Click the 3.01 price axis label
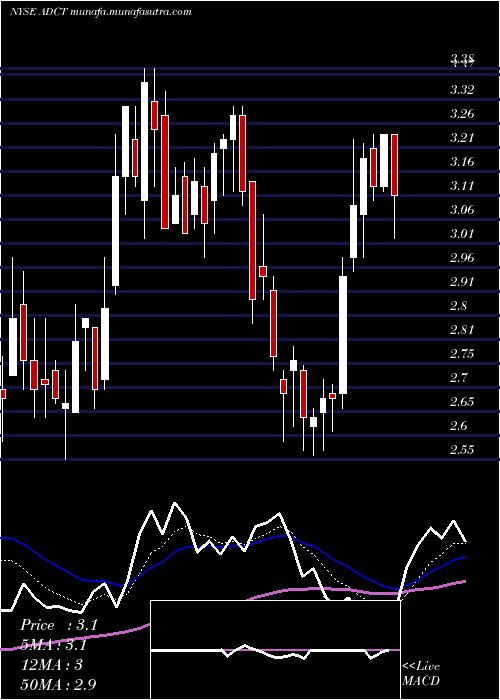Screen dimensions: 500x700 coord(462,234)
